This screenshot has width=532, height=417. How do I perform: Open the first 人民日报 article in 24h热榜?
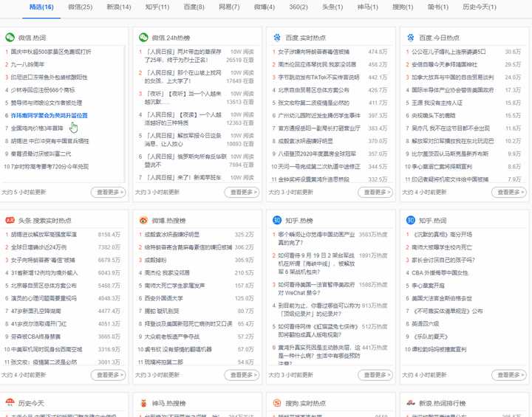pos(183,55)
